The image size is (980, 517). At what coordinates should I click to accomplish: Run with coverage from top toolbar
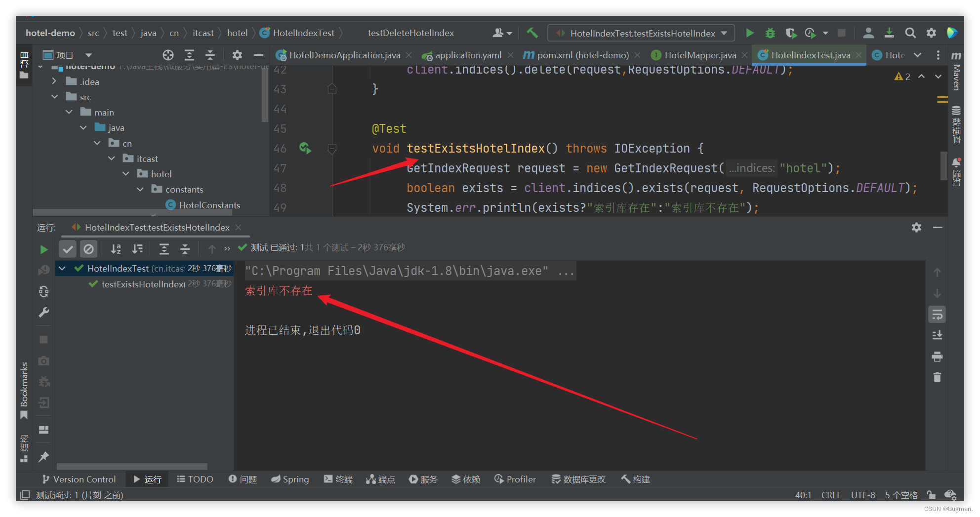791,33
